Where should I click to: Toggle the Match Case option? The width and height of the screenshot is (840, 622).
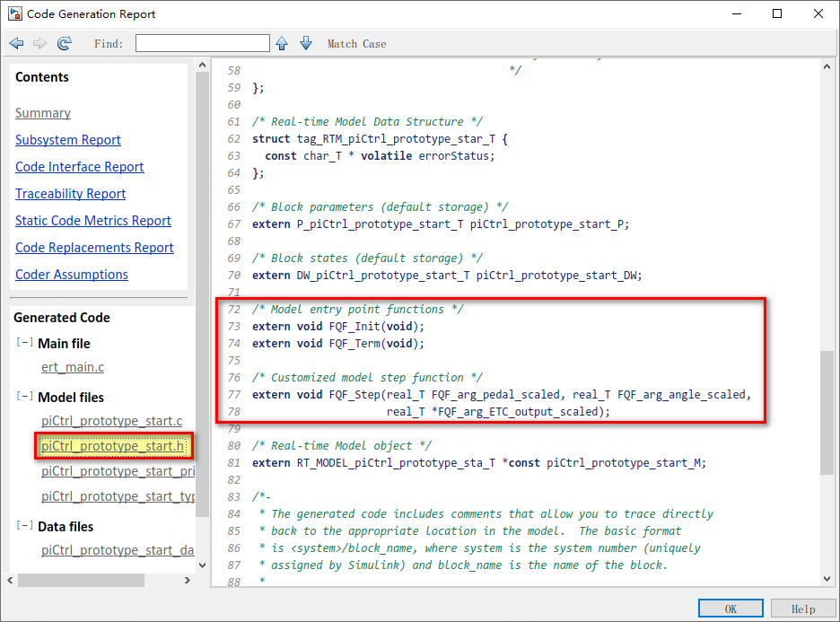[357, 44]
